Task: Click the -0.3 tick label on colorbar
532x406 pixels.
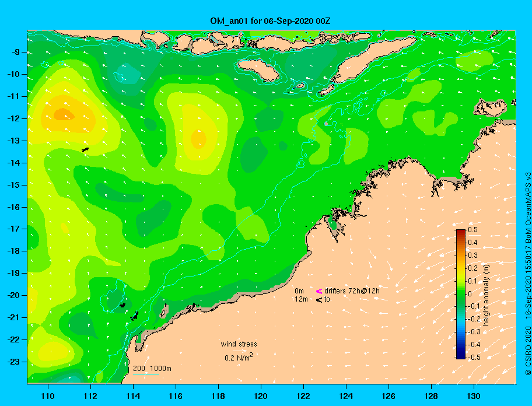Action: (474, 332)
